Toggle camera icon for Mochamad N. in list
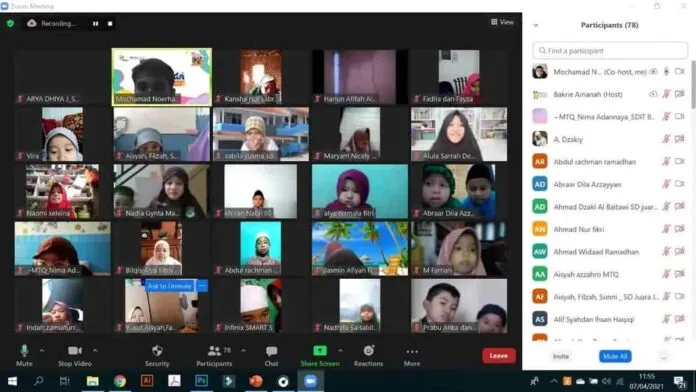Image resolution: width=696 pixels, height=392 pixels. 680,71
